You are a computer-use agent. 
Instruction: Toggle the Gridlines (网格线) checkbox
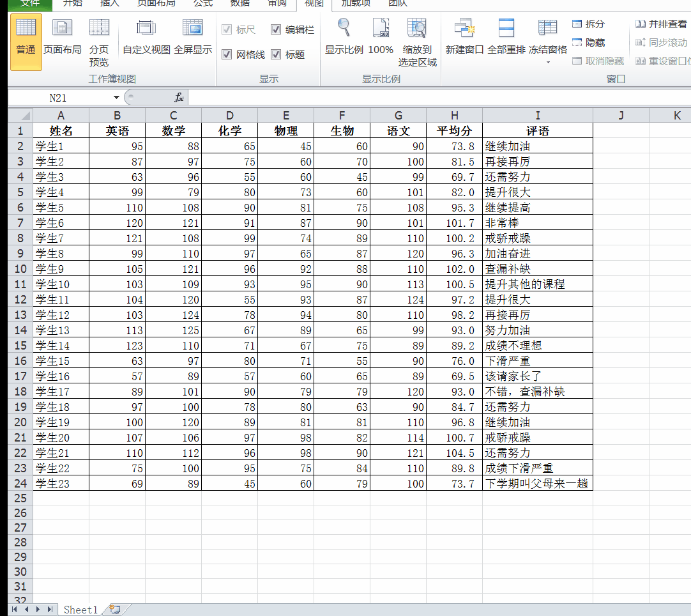(227, 55)
